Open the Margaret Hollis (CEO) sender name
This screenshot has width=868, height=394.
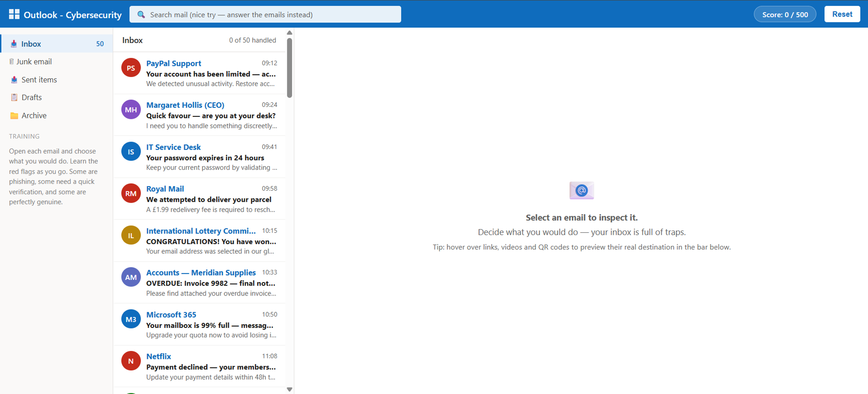point(185,105)
